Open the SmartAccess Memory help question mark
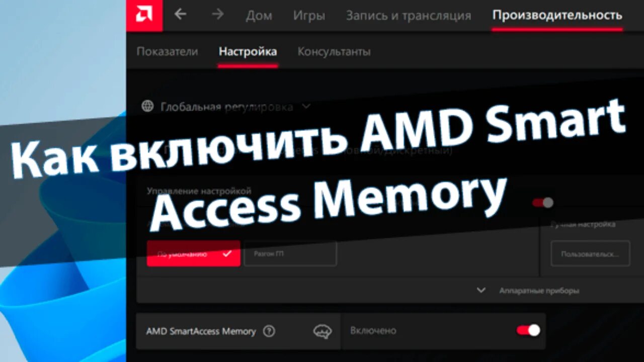 (x=269, y=331)
